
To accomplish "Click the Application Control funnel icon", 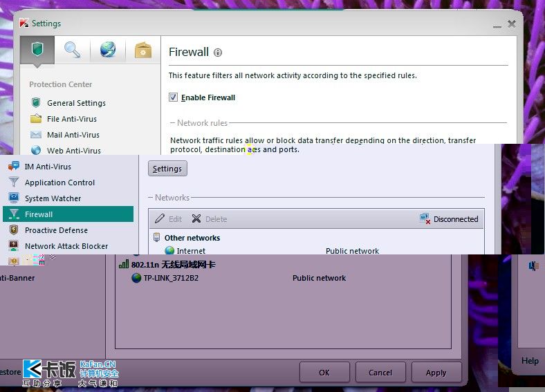I will click(14, 182).
